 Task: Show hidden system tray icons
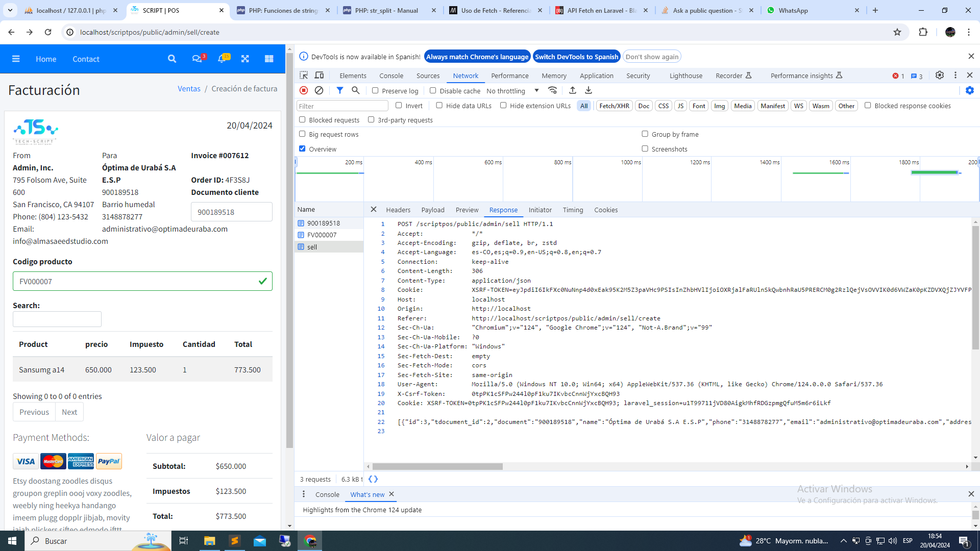coord(843,541)
